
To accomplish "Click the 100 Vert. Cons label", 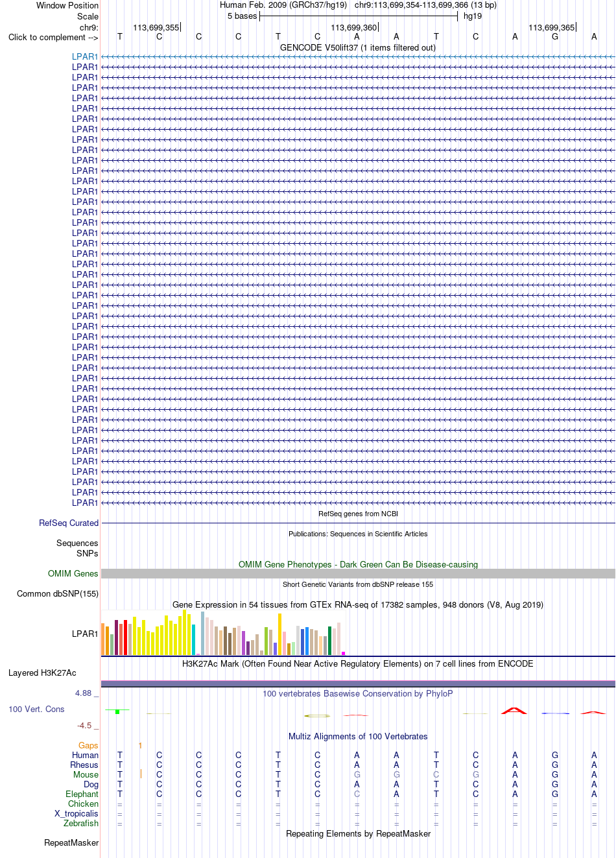I will pyautogui.click(x=36, y=709).
